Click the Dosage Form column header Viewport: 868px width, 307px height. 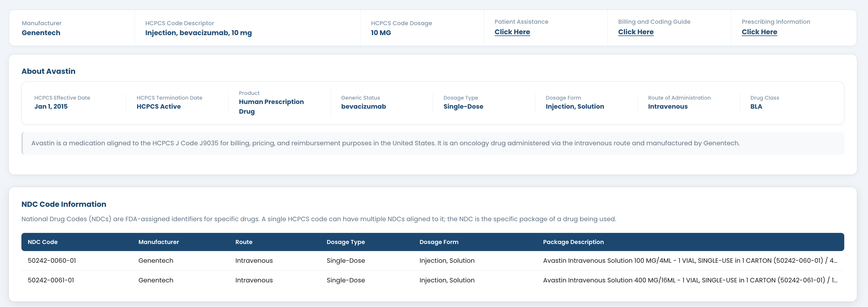439,242
